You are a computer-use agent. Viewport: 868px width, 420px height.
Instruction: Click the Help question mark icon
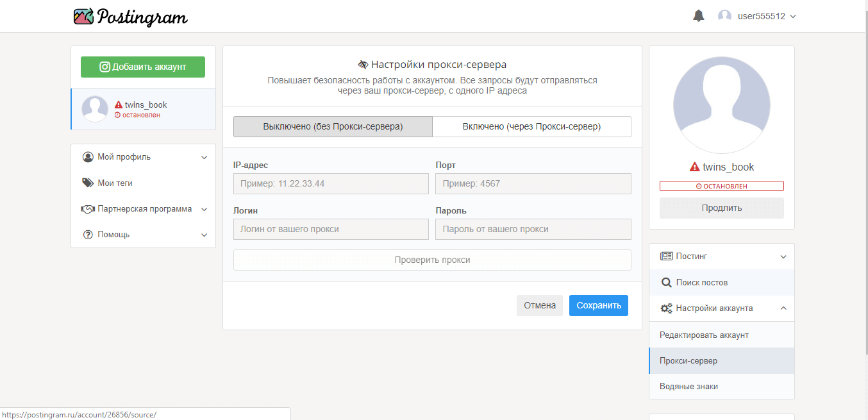[88, 235]
